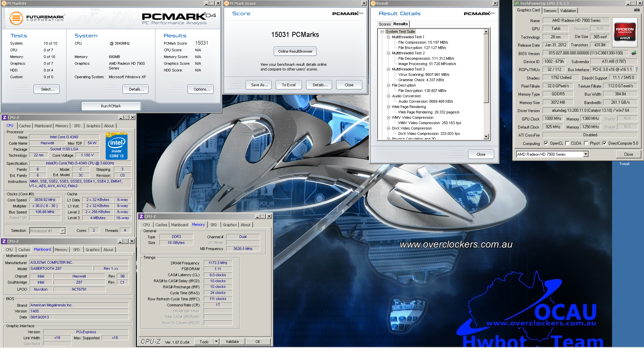
Task: Click the Save As... button in PCMark Score
Action: [x=259, y=85]
